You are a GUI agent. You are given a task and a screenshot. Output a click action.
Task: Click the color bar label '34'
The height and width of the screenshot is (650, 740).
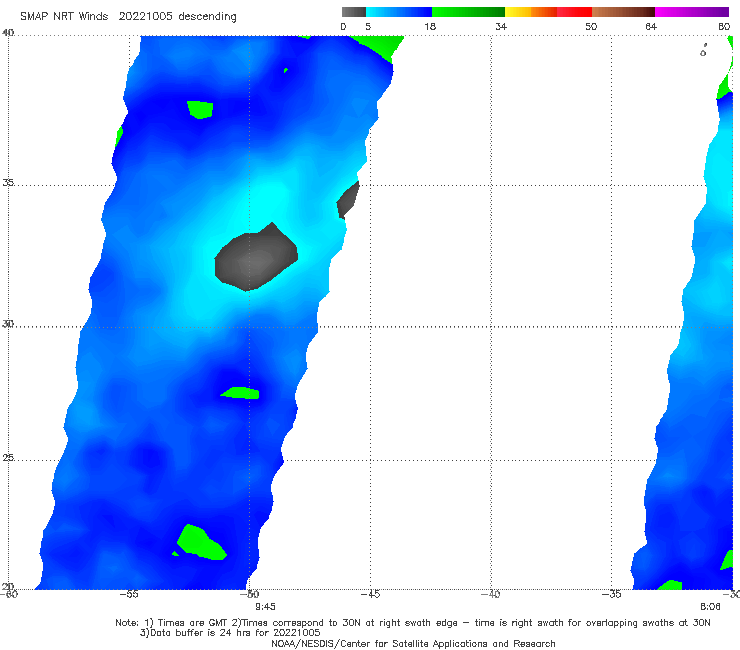coord(501,26)
